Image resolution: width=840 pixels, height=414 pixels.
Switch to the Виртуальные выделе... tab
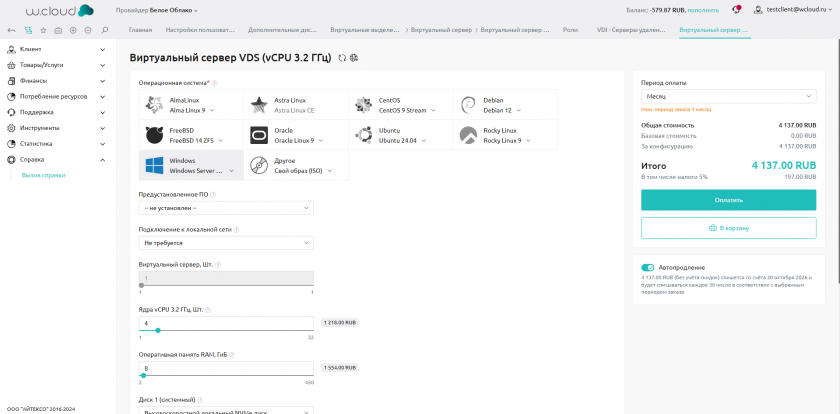(x=365, y=30)
